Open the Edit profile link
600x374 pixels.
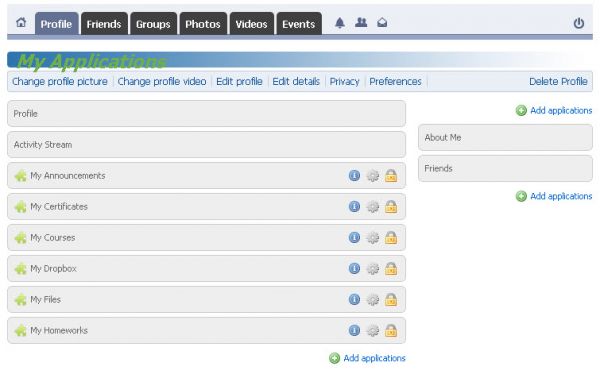tap(239, 82)
